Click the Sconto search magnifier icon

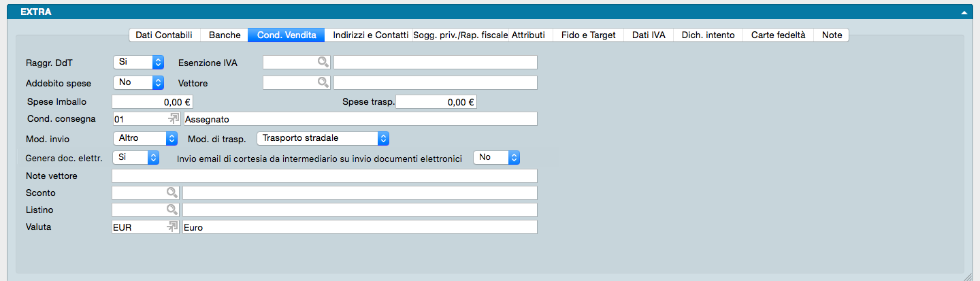tap(172, 193)
